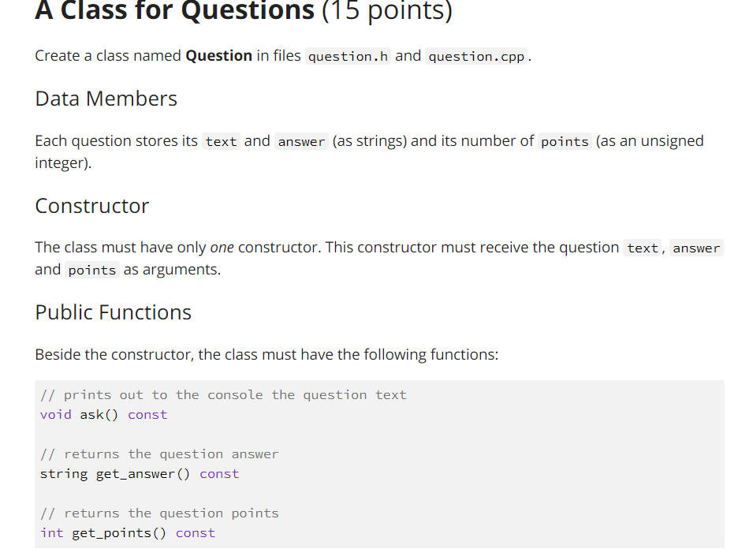
Task: Click the 'string get_answer() const' line
Action: (x=140, y=473)
